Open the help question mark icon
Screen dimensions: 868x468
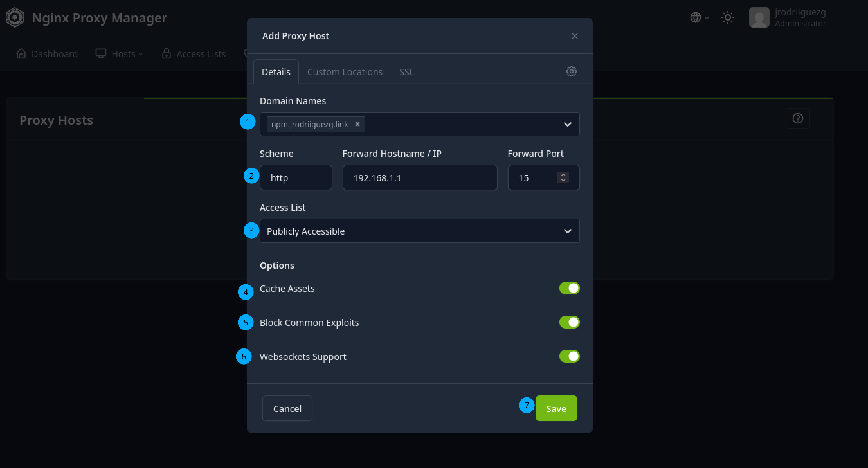798,118
